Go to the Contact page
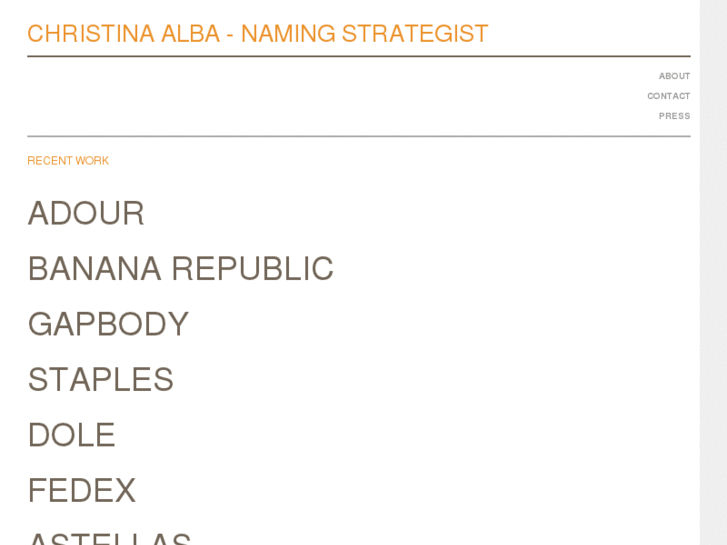727x545 pixels. click(668, 96)
